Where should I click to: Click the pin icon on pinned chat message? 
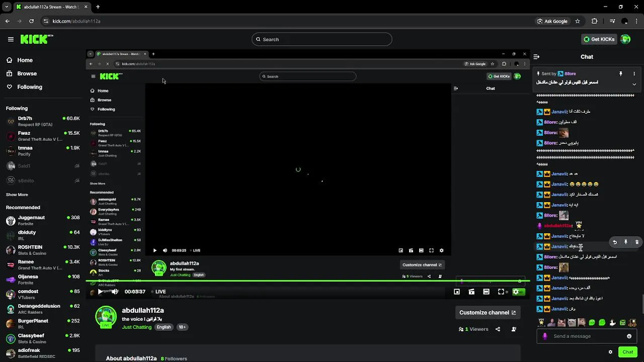pos(621,74)
